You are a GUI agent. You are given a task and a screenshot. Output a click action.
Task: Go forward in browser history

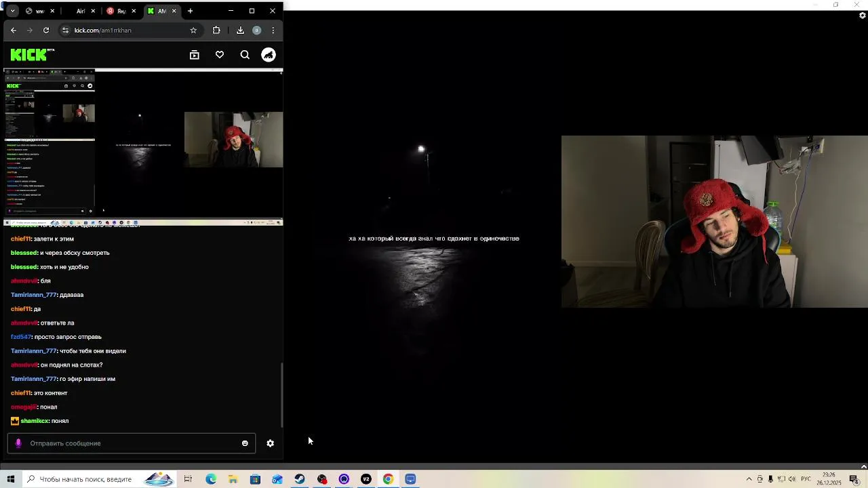30,30
